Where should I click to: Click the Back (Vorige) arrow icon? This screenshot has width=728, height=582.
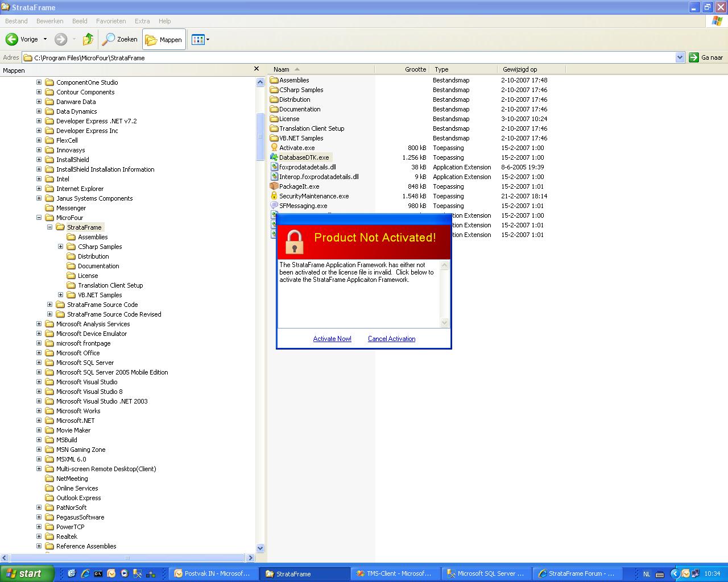pyautogui.click(x=12, y=39)
